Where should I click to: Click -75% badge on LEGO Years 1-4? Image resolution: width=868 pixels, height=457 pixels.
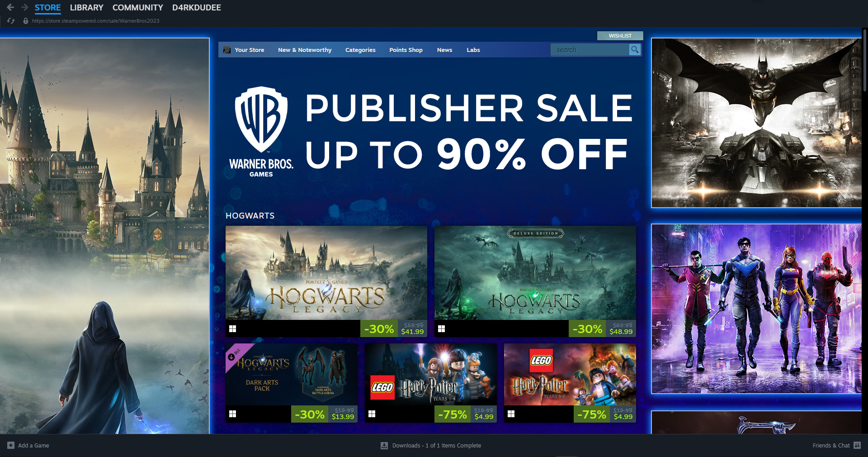tap(453, 414)
